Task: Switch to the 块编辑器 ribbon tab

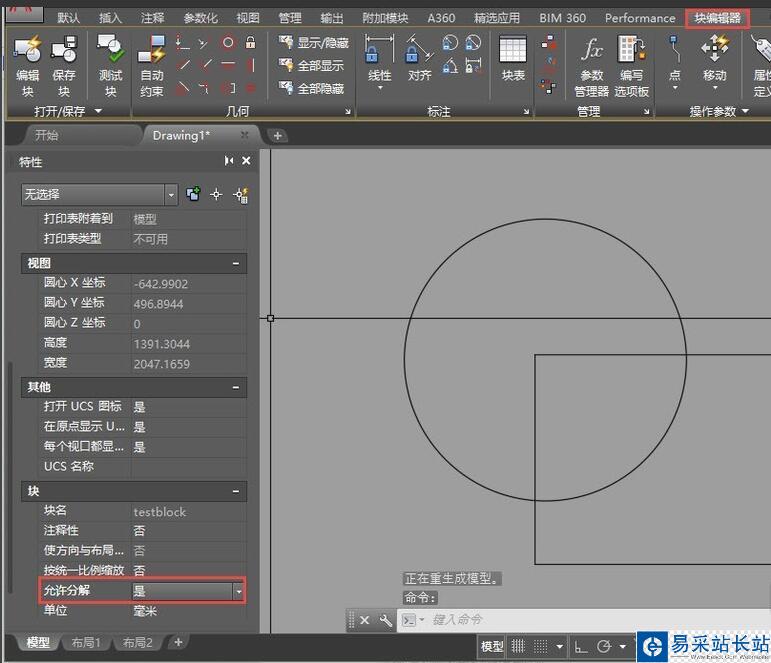Action: (x=717, y=18)
